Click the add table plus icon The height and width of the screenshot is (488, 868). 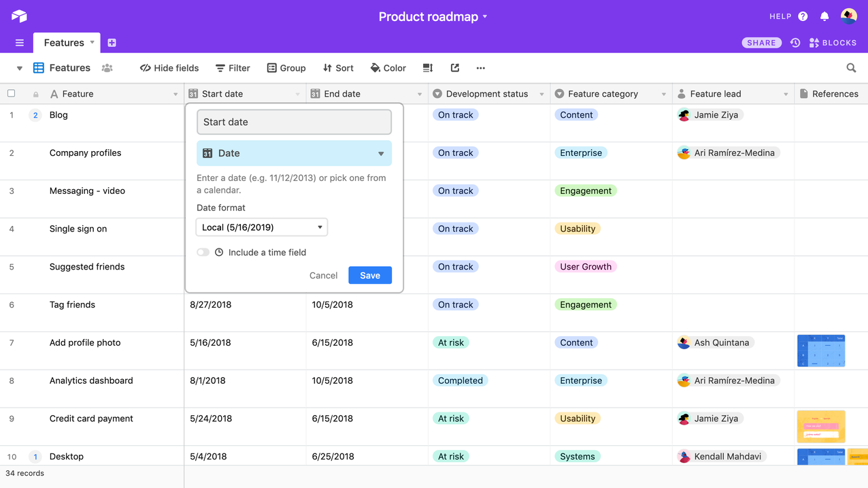112,43
